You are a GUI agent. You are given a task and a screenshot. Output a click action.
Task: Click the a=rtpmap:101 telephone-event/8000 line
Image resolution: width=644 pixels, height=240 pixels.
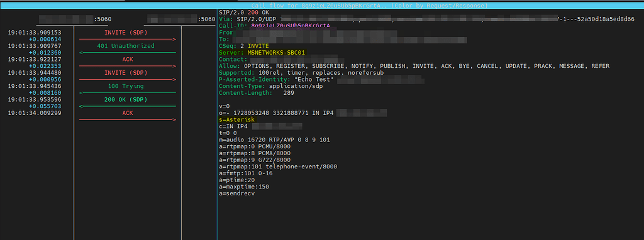pyautogui.click(x=278, y=166)
